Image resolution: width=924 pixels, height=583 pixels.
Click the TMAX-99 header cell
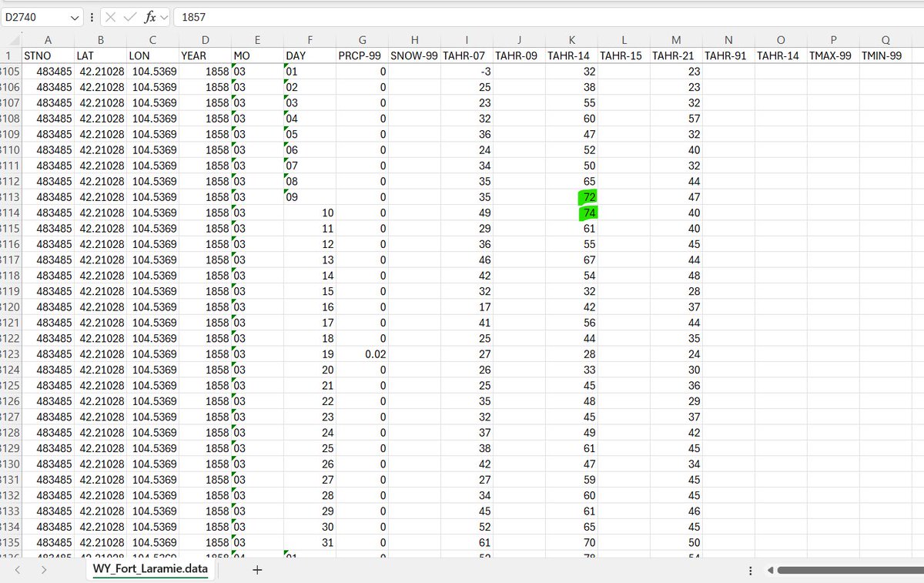[833, 55]
